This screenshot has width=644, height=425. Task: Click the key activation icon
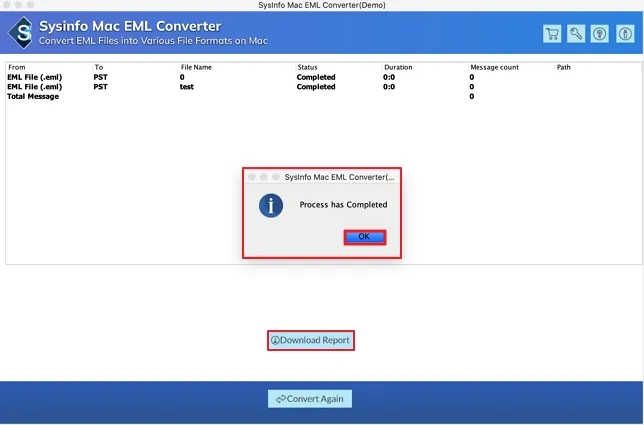pyautogui.click(x=576, y=34)
